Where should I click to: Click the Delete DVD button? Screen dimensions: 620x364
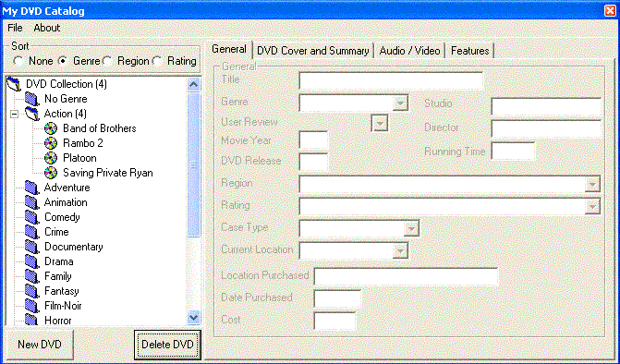click(x=167, y=345)
